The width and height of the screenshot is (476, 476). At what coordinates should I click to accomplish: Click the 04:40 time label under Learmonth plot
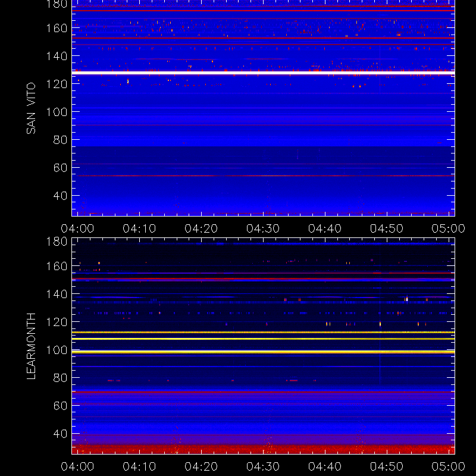(325, 466)
